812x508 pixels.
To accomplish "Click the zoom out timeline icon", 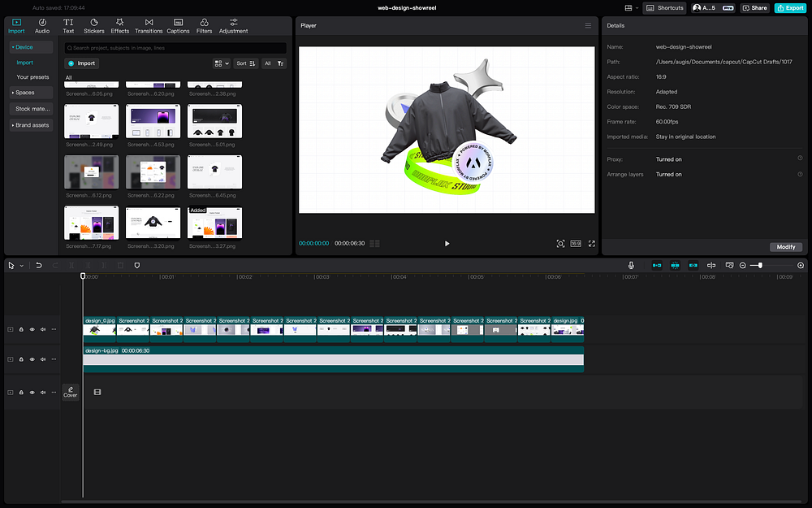I will 742,265.
